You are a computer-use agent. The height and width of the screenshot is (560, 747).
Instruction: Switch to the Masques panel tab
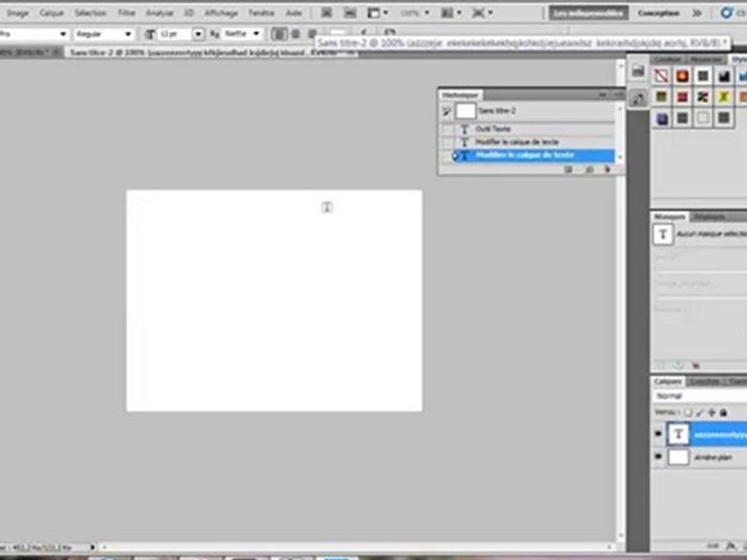point(670,217)
